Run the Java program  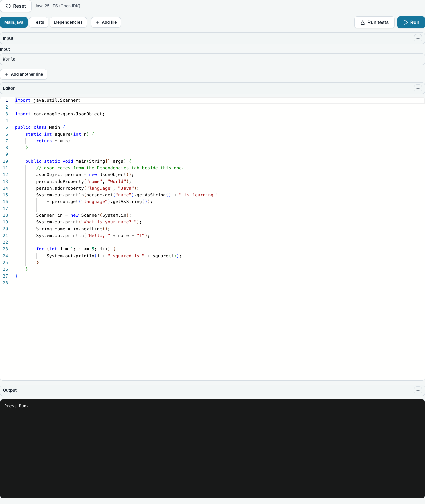[x=411, y=22]
